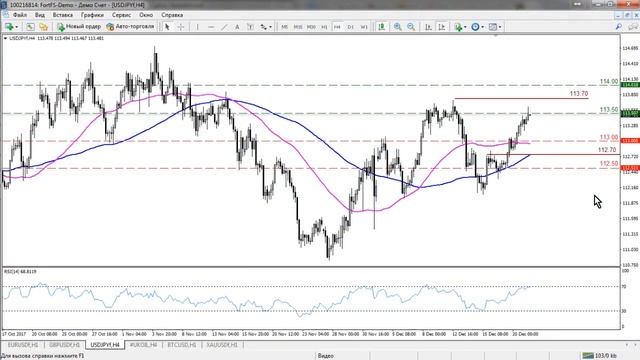Expand the New Chart dropdown arrow
Image resolution: width=640 pixels, height=360 pixels.
17,27
